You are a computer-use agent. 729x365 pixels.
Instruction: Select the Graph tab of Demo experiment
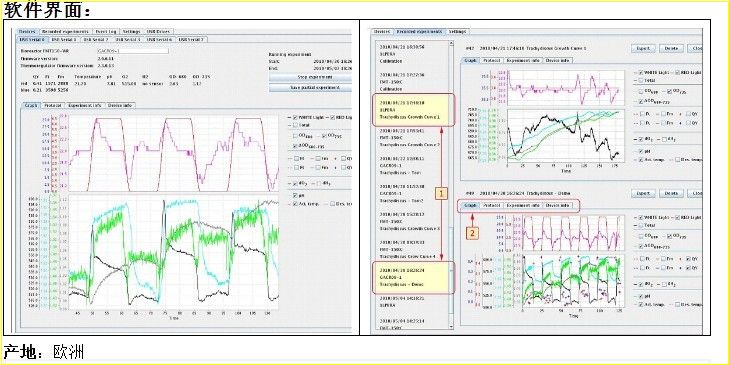click(470, 205)
